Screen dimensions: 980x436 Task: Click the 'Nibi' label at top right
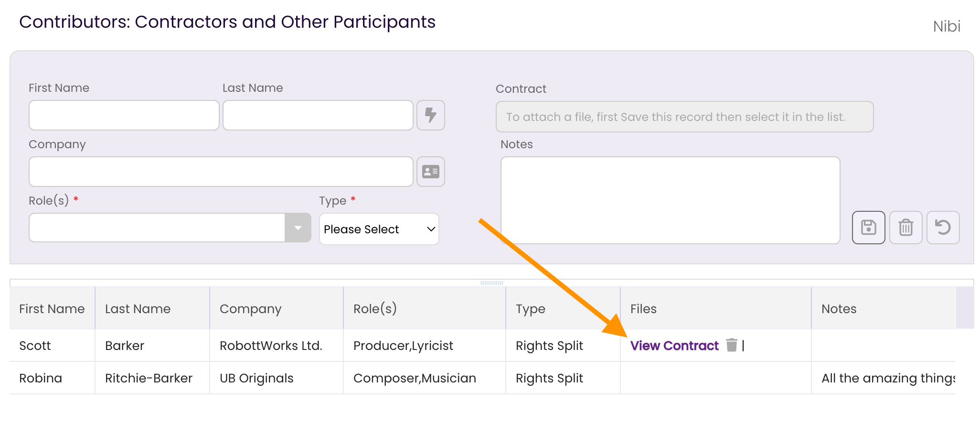tap(947, 26)
